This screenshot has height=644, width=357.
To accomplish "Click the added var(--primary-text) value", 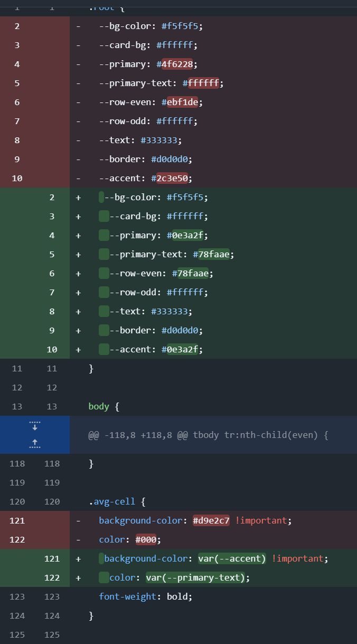I will [x=195, y=577].
